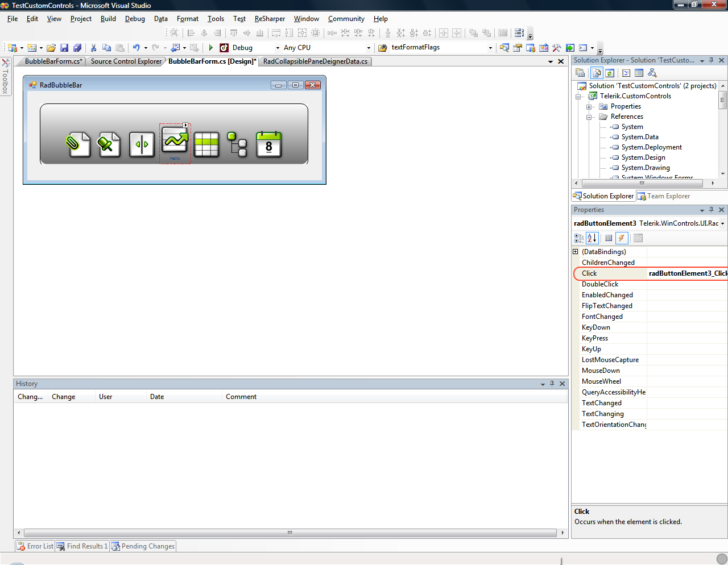The width and height of the screenshot is (728, 565).
Task: Switch to the BubbleBarForm.cs* tab
Action: coord(53,61)
